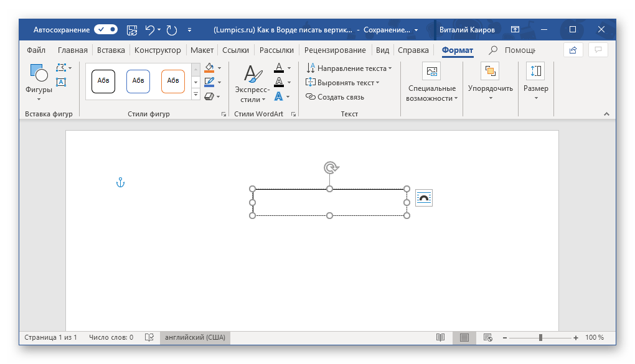Open the Comments icon button

[598, 50]
